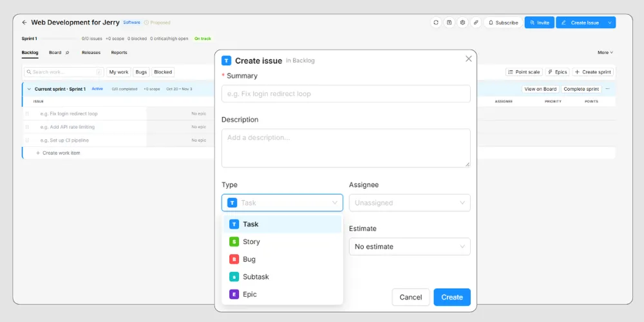Screen dimensions: 644x322
Task: Select Epic in the type list
Action: [x=282, y=294]
